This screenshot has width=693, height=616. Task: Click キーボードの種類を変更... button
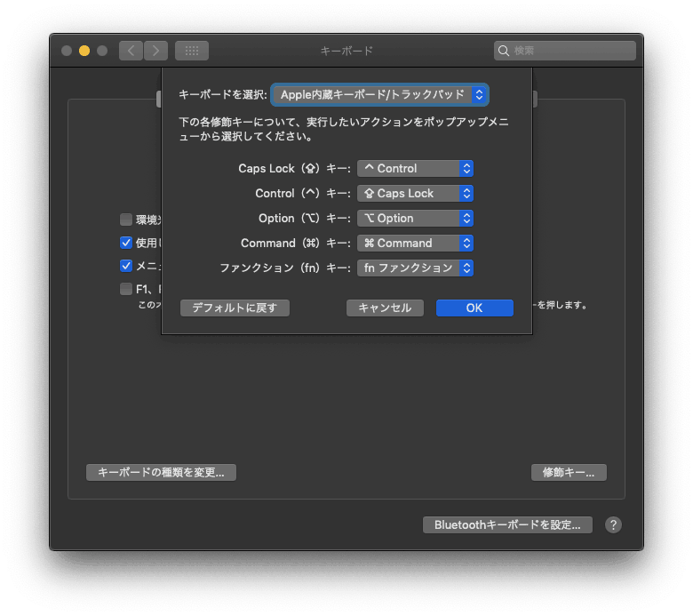click(161, 472)
